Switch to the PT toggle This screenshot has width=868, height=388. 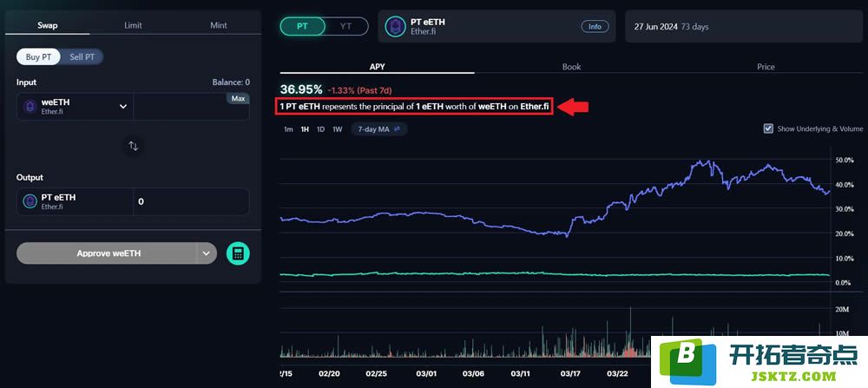[x=302, y=26]
